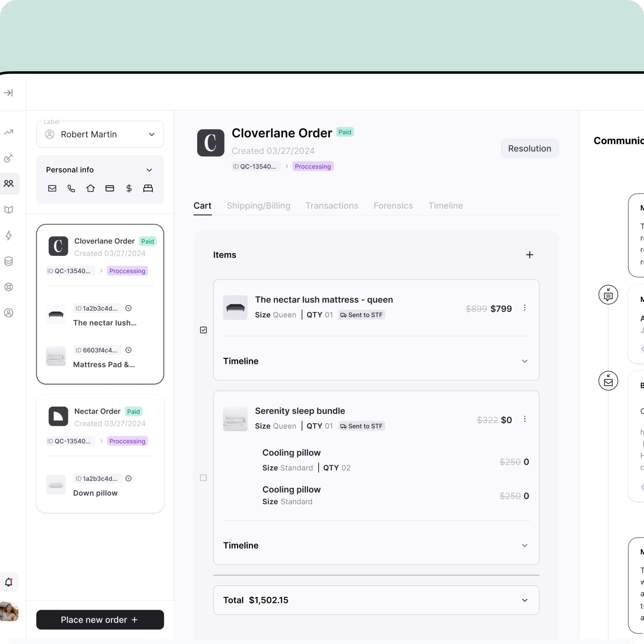Open the lightning bolt icon in sidebar
Image resolution: width=644 pixels, height=644 pixels.
pyautogui.click(x=9, y=235)
